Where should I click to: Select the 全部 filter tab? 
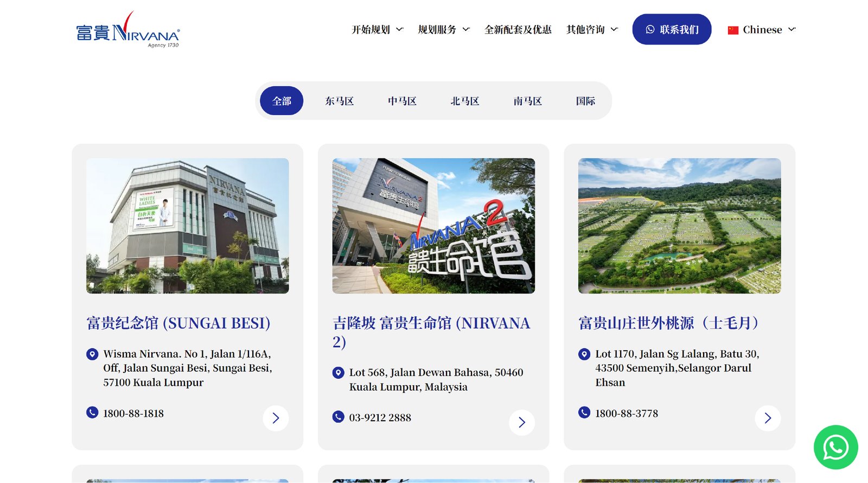click(x=282, y=101)
